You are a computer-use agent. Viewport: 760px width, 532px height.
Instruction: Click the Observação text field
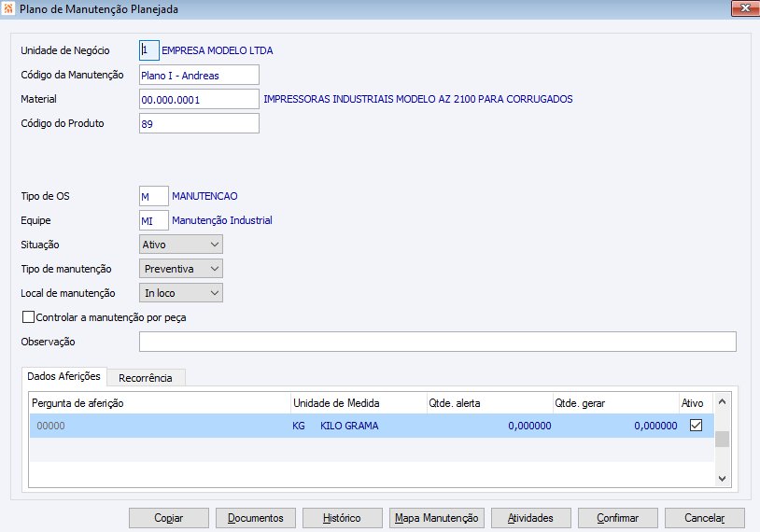(x=438, y=342)
